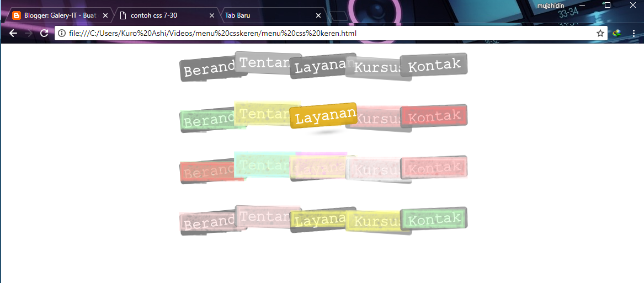Bookmark this page with the star icon
Viewport: 644px width, 283px height.
pyautogui.click(x=600, y=33)
